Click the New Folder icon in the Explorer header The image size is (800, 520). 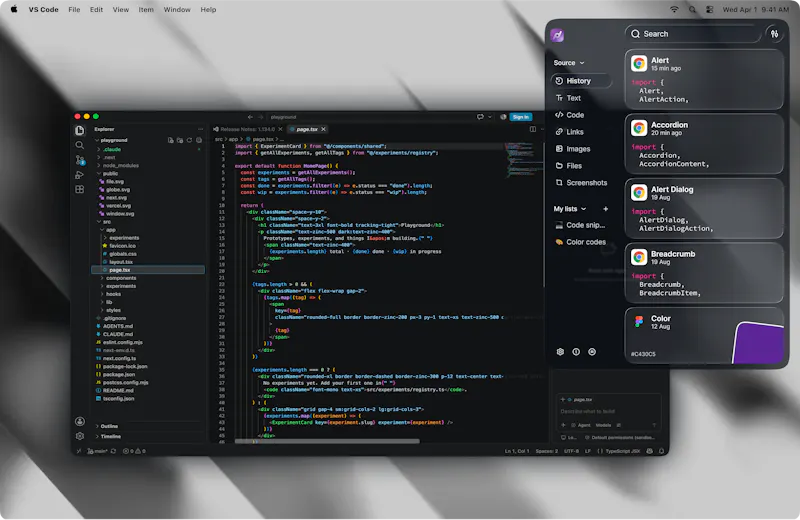pyautogui.click(x=180, y=140)
